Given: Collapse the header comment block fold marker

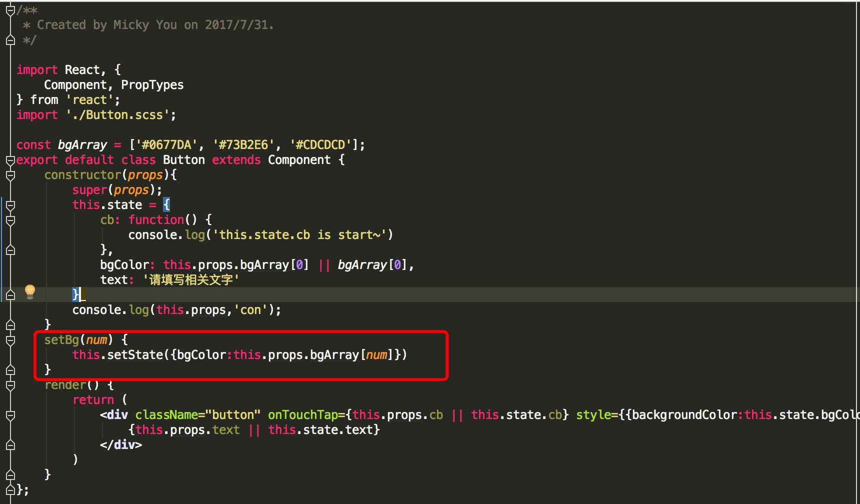Looking at the screenshot, I should click(10, 10).
